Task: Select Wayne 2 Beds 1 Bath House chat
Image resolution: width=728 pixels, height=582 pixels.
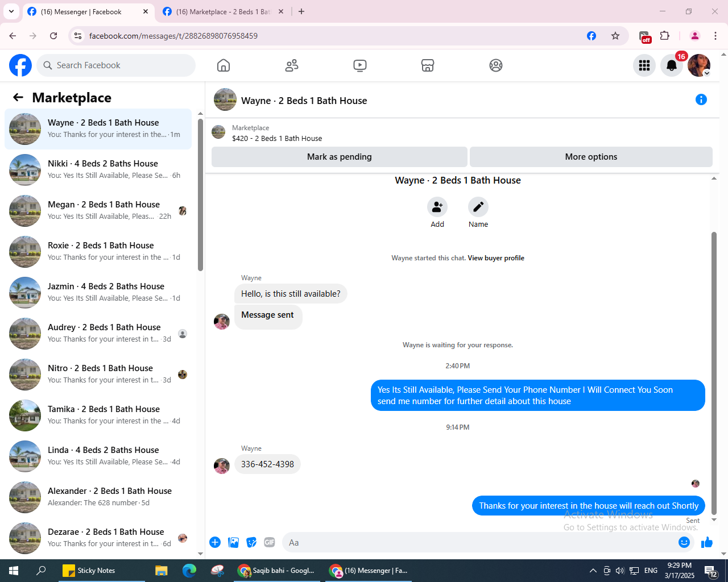Action: click(x=98, y=129)
